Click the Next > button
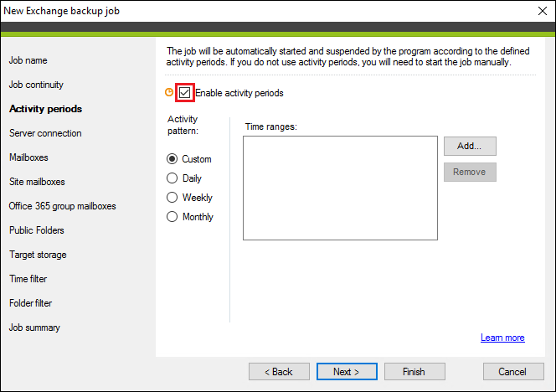The height and width of the screenshot is (392, 556). coord(347,371)
